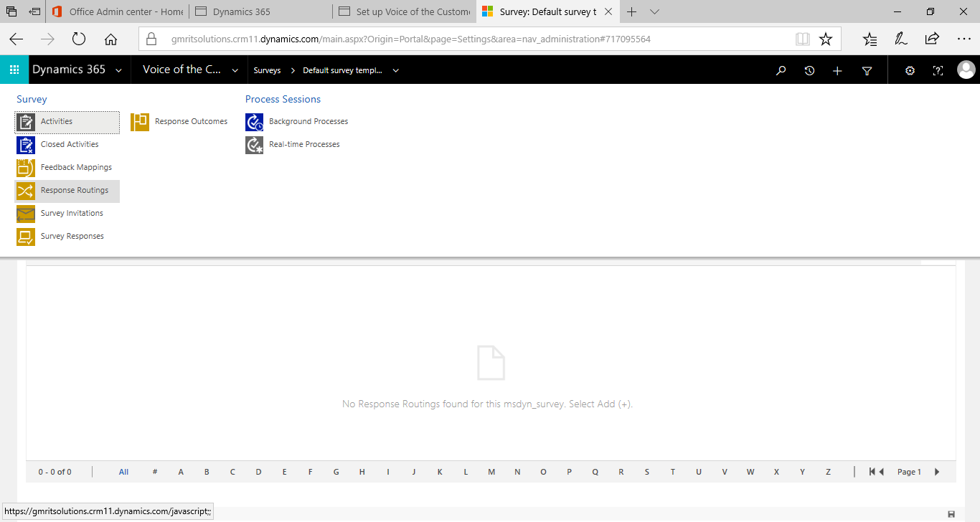Click the quick create plus icon
Viewport: 980px width, 522px height.
[837, 70]
